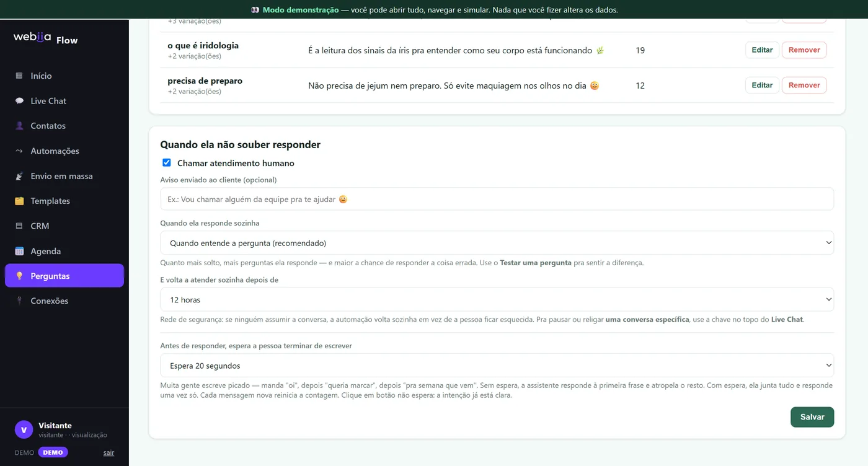The image size is (868, 466).
Task: Click the 'Não precisa de jejum' answer text
Action: [454, 86]
